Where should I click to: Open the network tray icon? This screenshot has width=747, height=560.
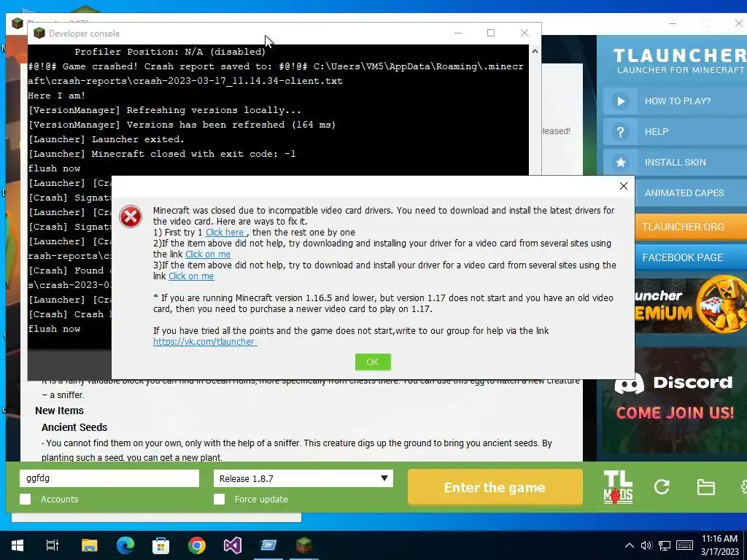(665, 545)
